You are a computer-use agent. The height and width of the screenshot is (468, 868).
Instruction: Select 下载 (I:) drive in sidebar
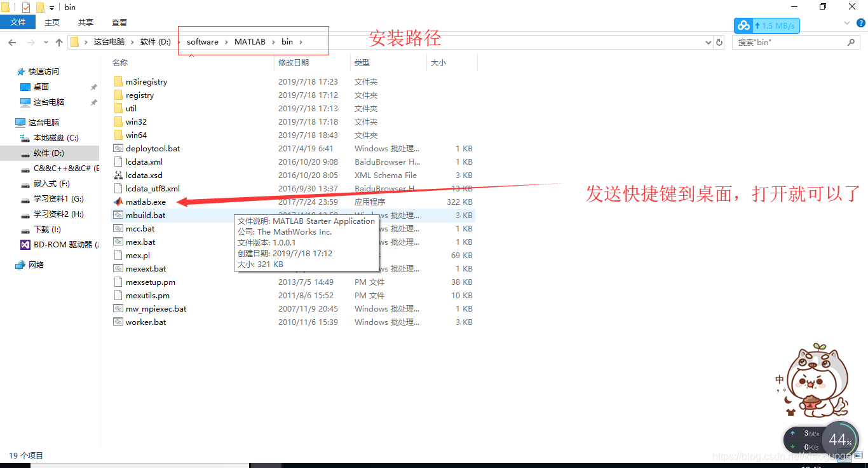point(47,229)
